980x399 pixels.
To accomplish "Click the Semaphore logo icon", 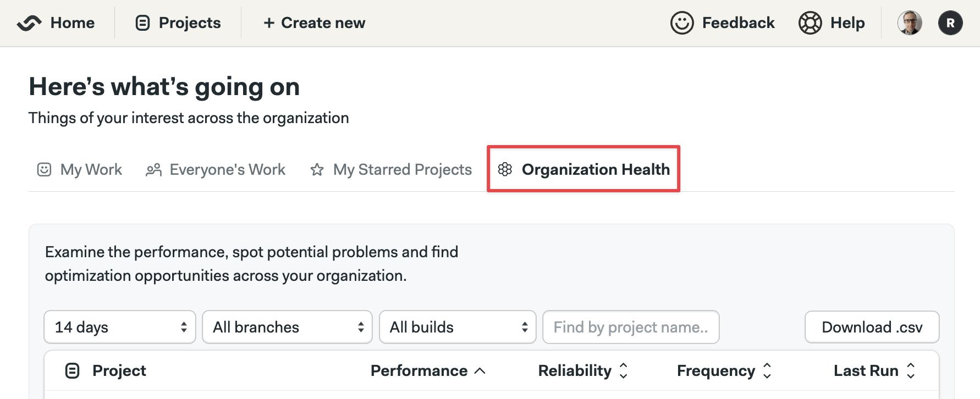I will pos(29,23).
